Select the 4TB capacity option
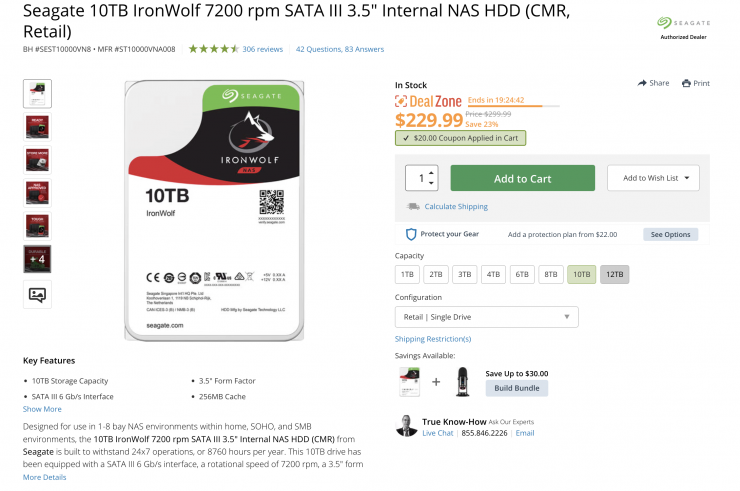This screenshot has height=491, width=740. pos(493,274)
